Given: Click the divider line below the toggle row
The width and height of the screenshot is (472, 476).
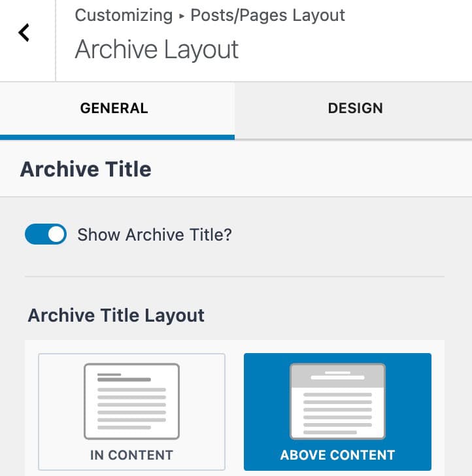Looking at the screenshot, I should pyautogui.click(x=235, y=277).
